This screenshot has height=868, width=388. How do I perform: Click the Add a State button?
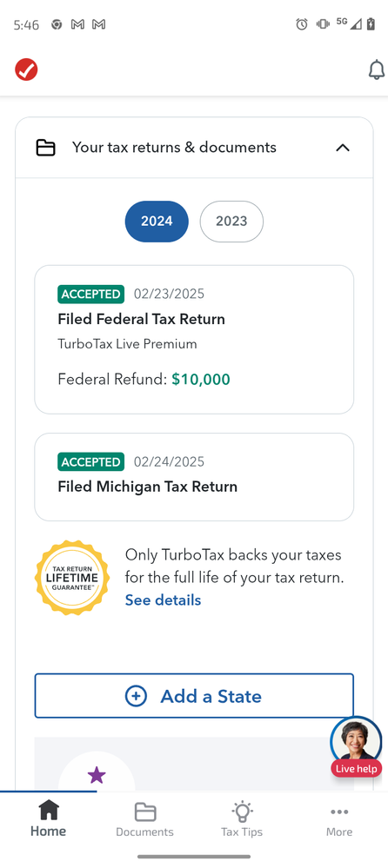[x=194, y=696]
